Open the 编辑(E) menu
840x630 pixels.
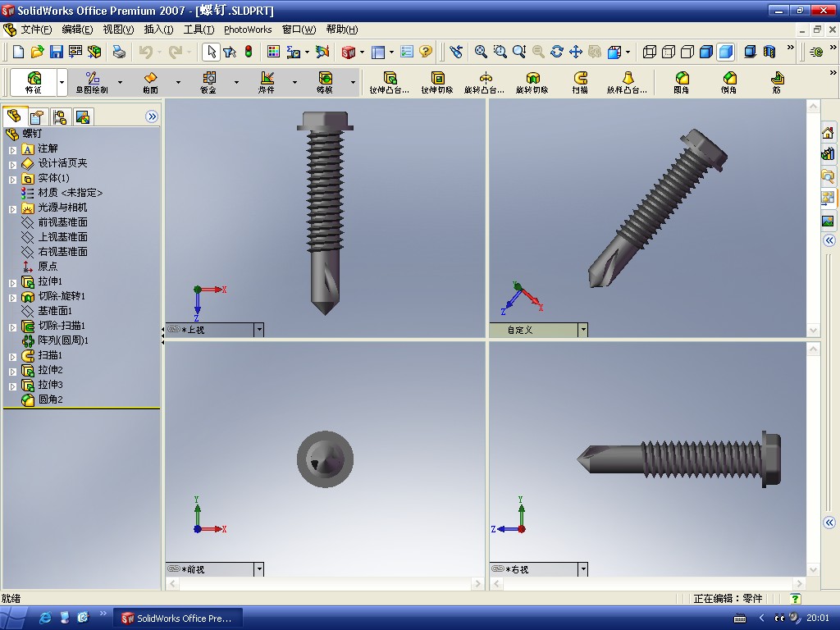click(77, 30)
